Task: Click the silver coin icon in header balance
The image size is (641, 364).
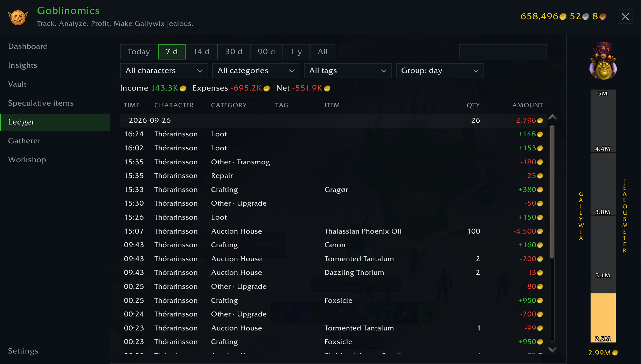Action: click(586, 17)
